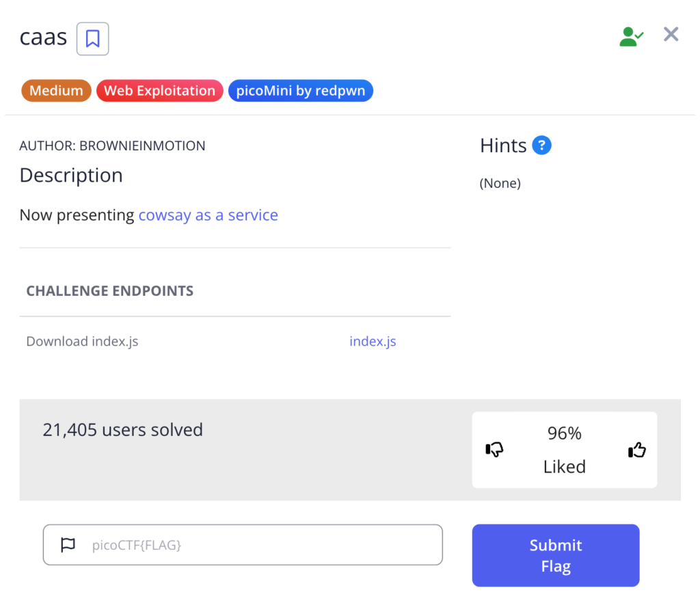The width and height of the screenshot is (700, 612).
Task: Select the picoMini by redpwn tag
Action: coord(300,91)
